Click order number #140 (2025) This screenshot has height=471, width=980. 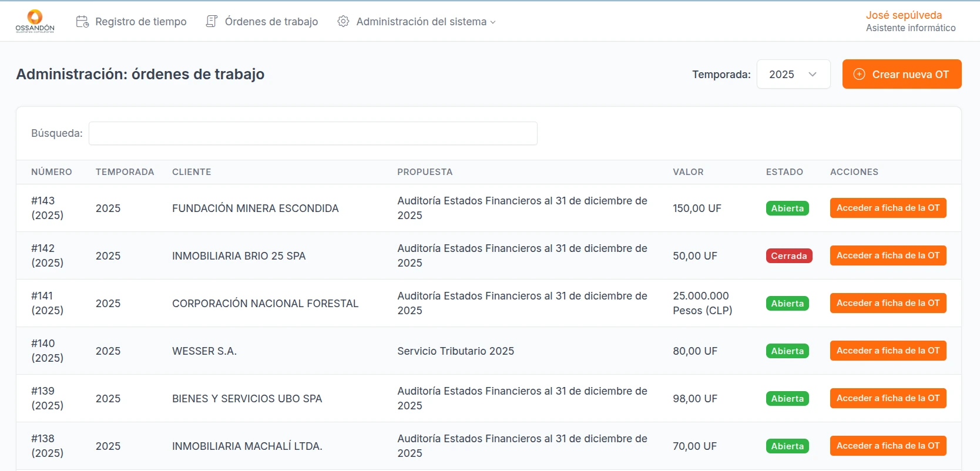click(x=47, y=351)
